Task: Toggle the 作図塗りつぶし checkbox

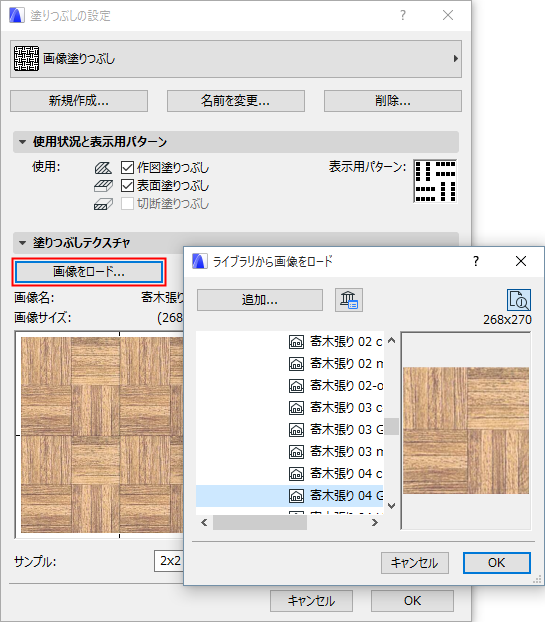Action: 127,167
